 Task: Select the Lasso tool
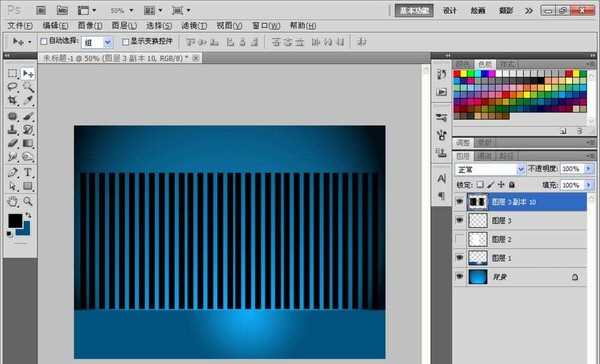tap(13, 87)
